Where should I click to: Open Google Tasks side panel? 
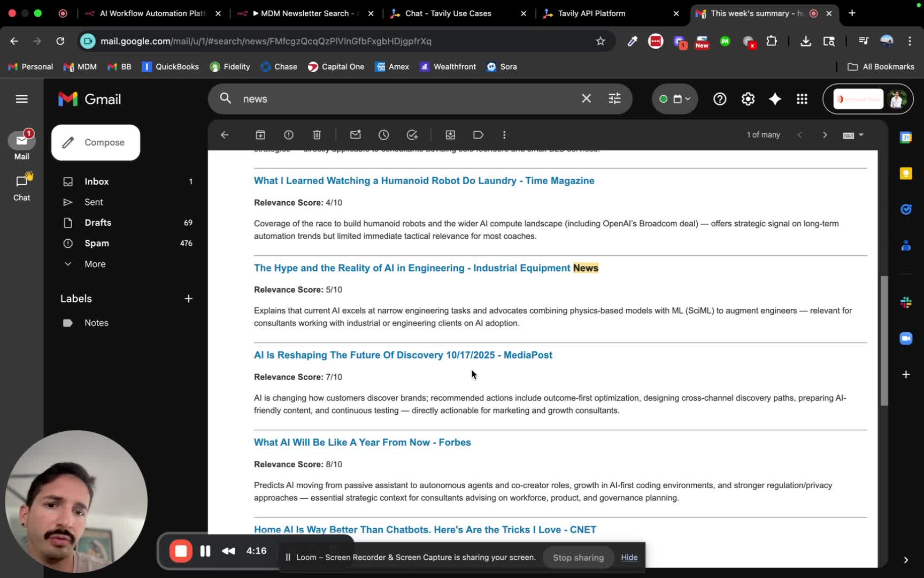point(906,209)
